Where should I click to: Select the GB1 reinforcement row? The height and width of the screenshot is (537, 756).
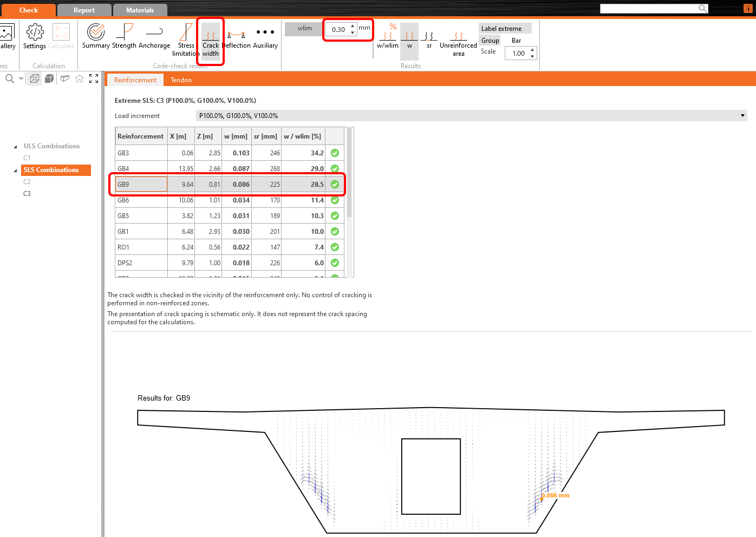tap(230, 232)
